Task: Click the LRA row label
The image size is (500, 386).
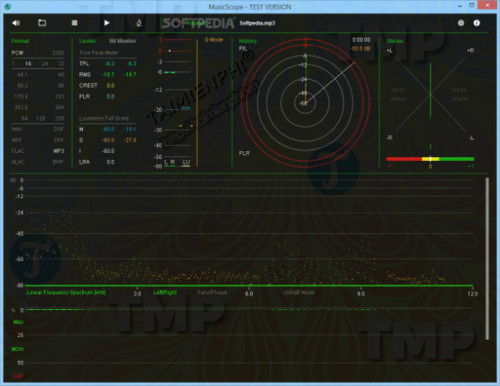Action: point(84,162)
